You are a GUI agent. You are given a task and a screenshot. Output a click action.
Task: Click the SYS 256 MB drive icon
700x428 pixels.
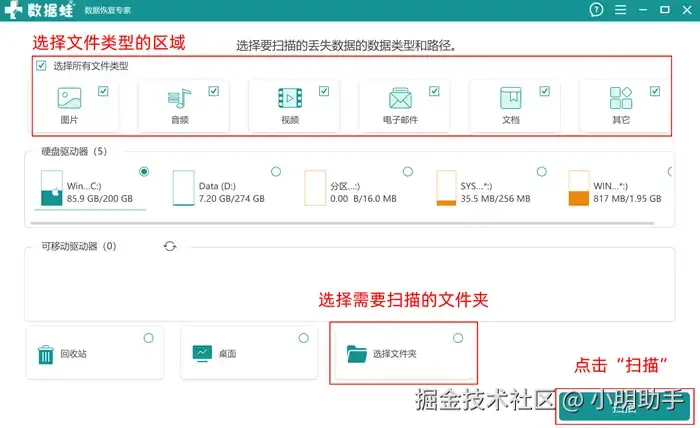coord(446,188)
